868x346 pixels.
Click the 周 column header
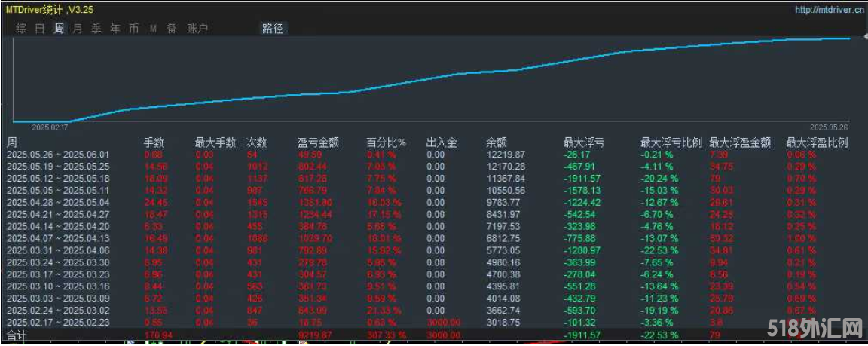(x=11, y=142)
